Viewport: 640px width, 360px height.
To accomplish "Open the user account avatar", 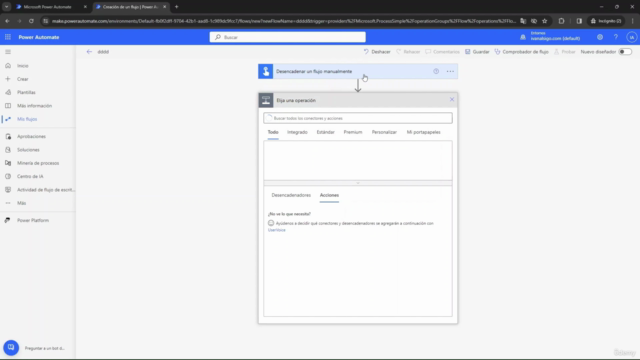I will [631, 37].
